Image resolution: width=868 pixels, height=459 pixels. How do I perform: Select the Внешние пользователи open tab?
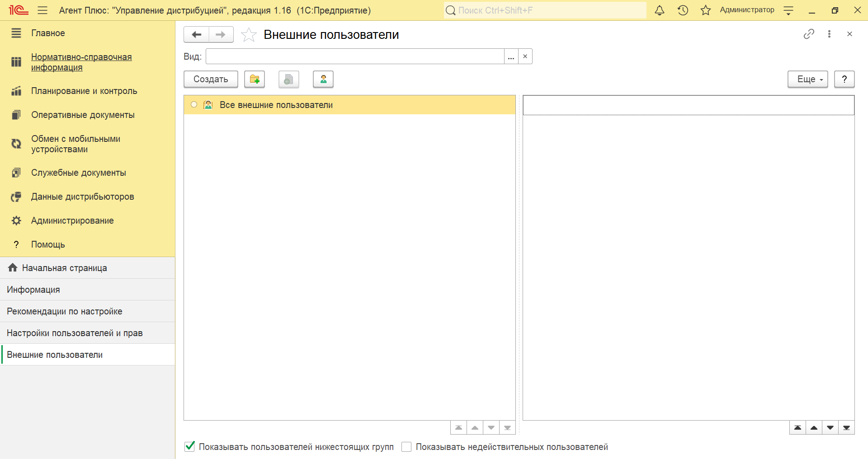(87, 355)
